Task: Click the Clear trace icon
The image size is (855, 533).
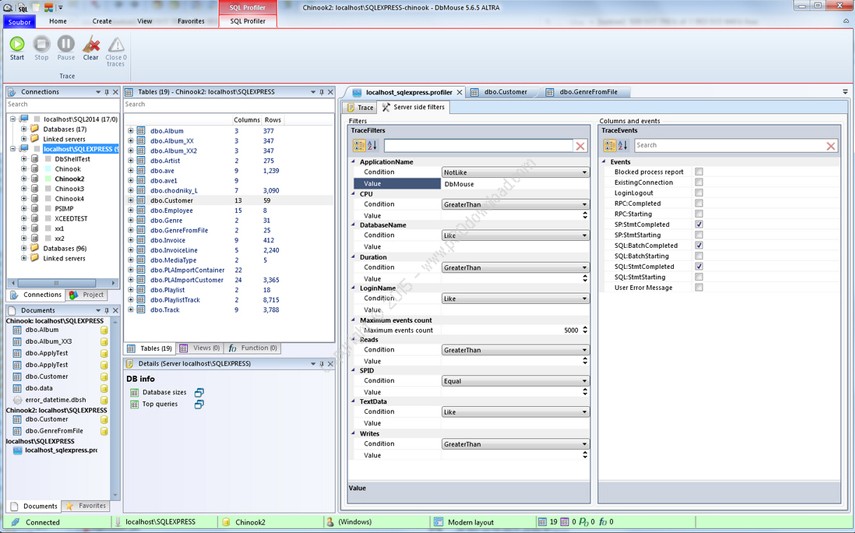Action: pyautogui.click(x=91, y=44)
